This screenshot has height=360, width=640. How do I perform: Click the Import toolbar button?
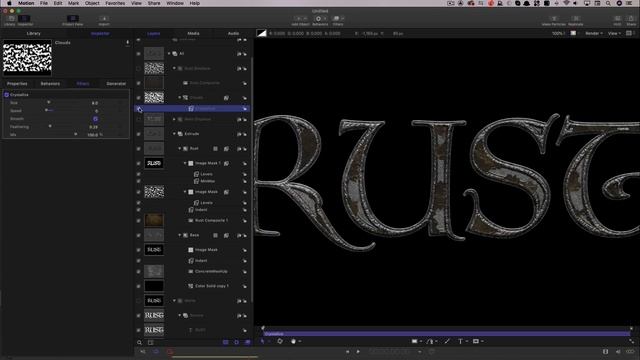click(x=104, y=20)
